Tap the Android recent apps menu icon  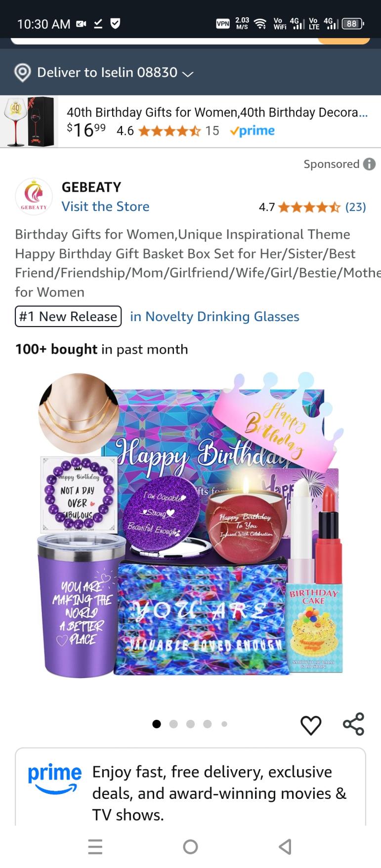(95, 847)
